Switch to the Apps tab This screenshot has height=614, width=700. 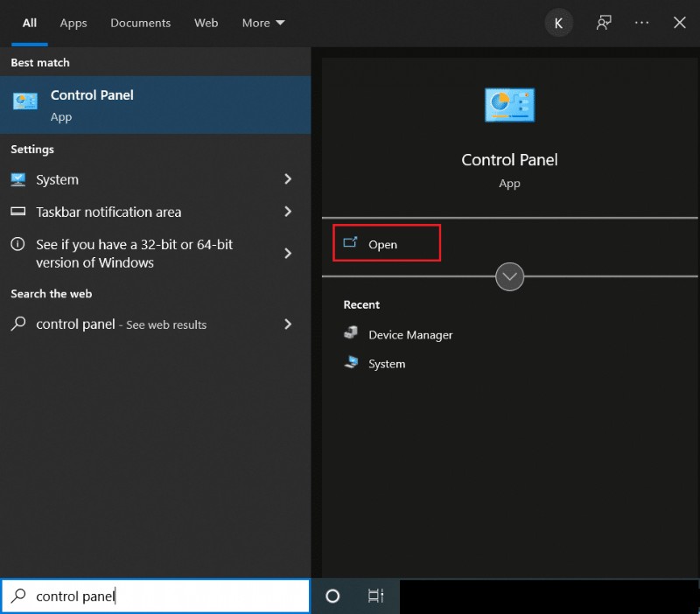(73, 23)
